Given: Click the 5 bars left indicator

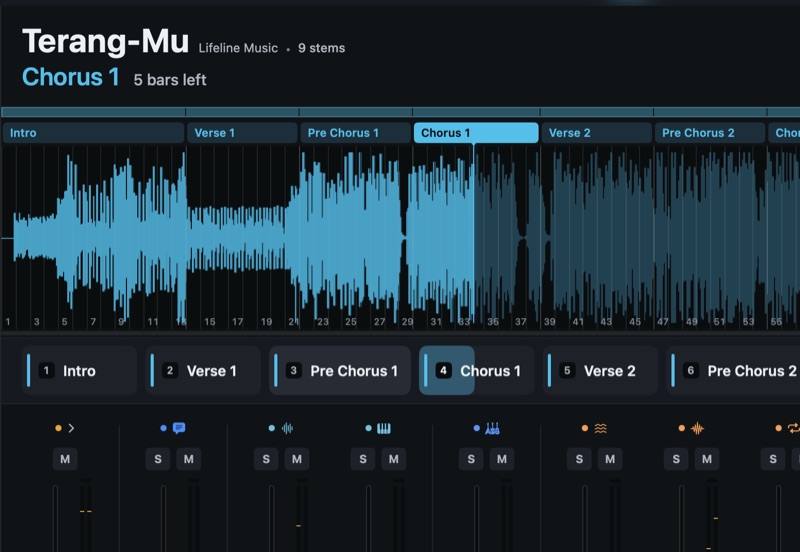Looking at the screenshot, I should tap(170, 80).
